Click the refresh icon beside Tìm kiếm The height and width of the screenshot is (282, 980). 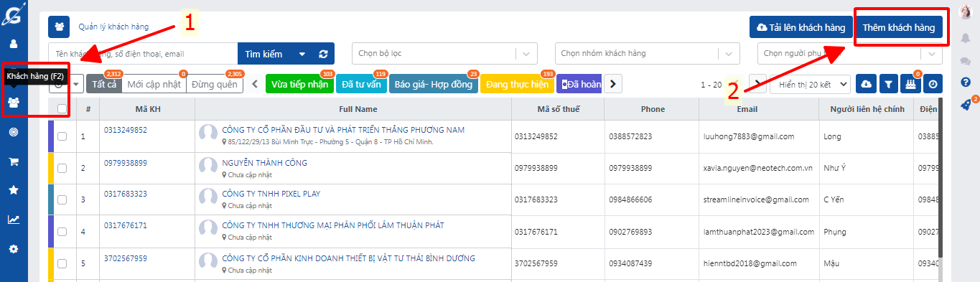[x=324, y=54]
